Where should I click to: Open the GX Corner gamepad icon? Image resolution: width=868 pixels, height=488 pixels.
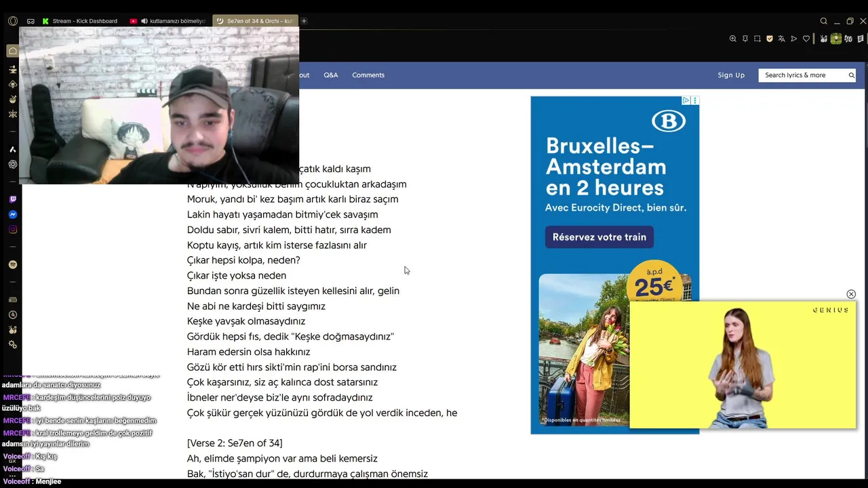pyautogui.click(x=31, y=21)
